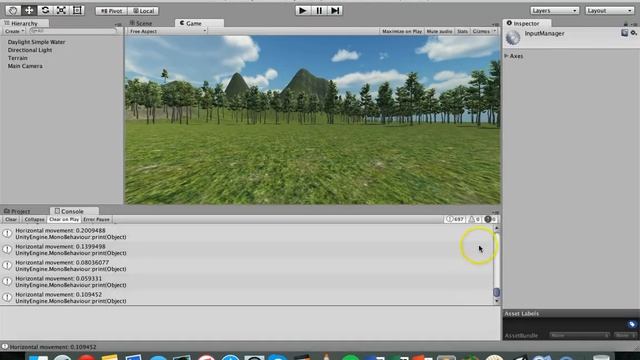This screenshot has width=640, height=360.
Task: Open Console panel options menu
Action: 496,212
